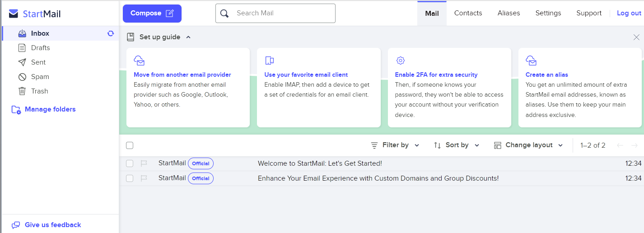Viewport: 644px width, 233px height.
Task: Click the Sent paper plane icon
Action: pos(22,62)
